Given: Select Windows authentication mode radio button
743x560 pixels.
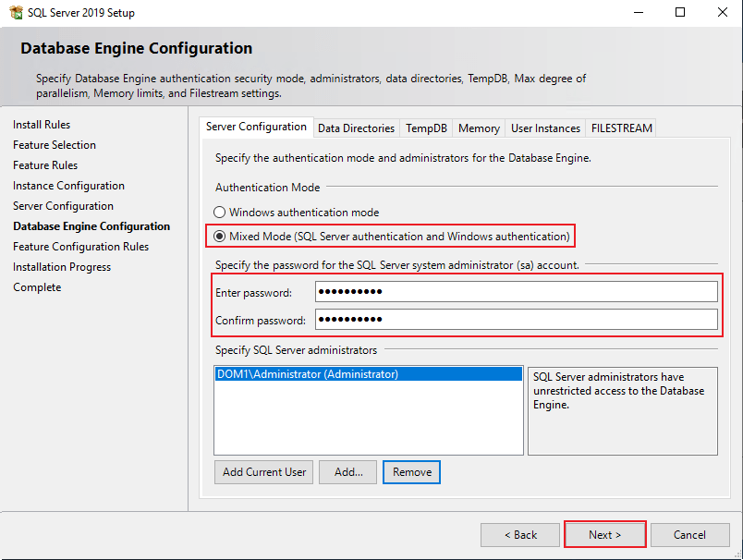Looking at the screenshot, I should point(220,213).
